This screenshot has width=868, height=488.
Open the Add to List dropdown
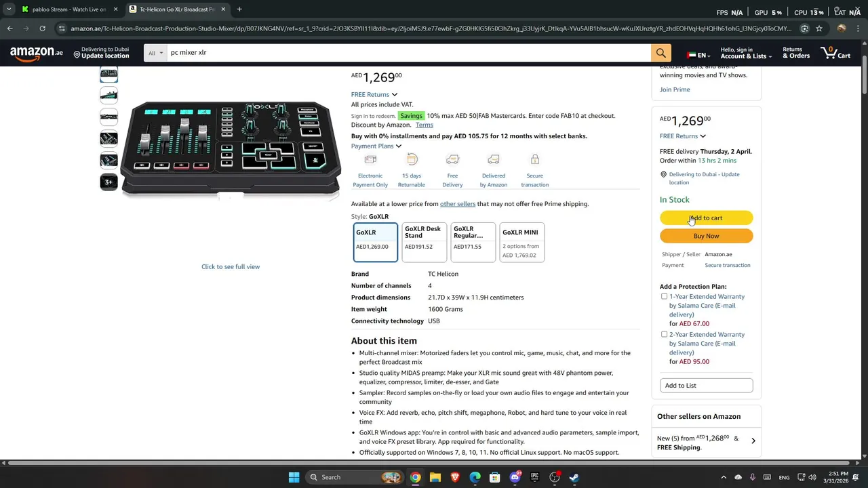click(x=706, y=386)
